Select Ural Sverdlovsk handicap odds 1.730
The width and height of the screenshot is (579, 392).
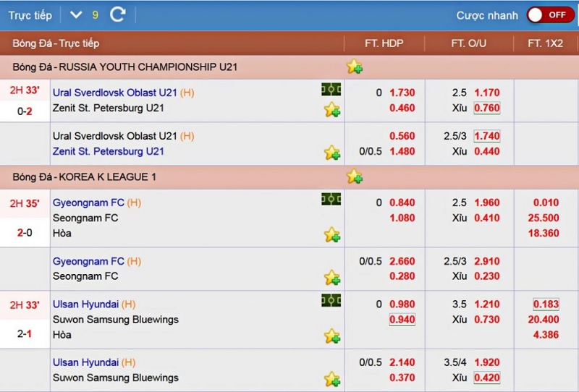tap(402, 93)
